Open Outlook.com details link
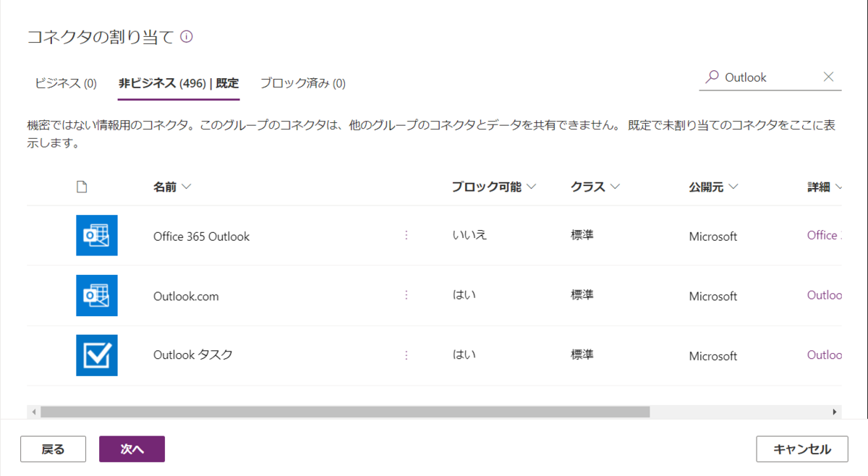Screen dimensions: 868x476 click(824, 295)
